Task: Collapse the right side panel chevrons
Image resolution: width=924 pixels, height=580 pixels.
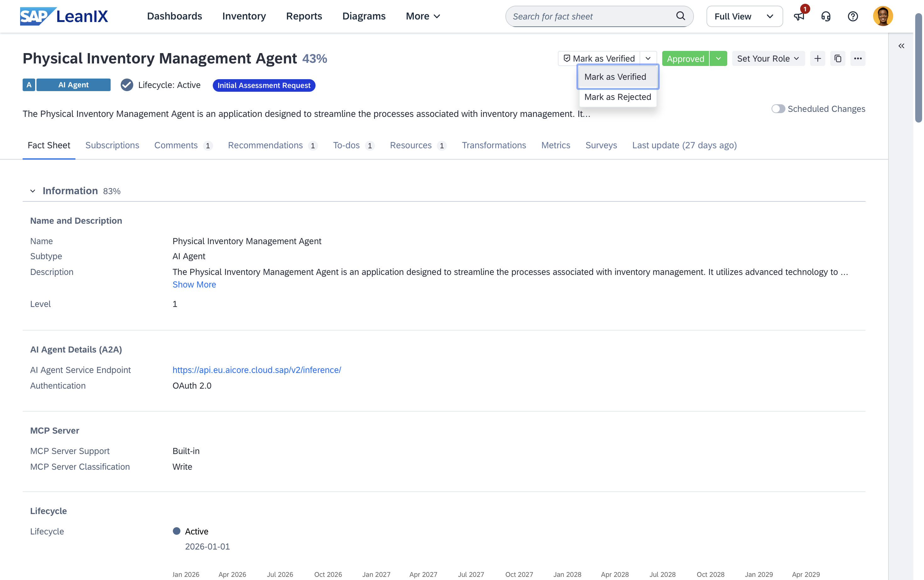Action: point(901,46)
